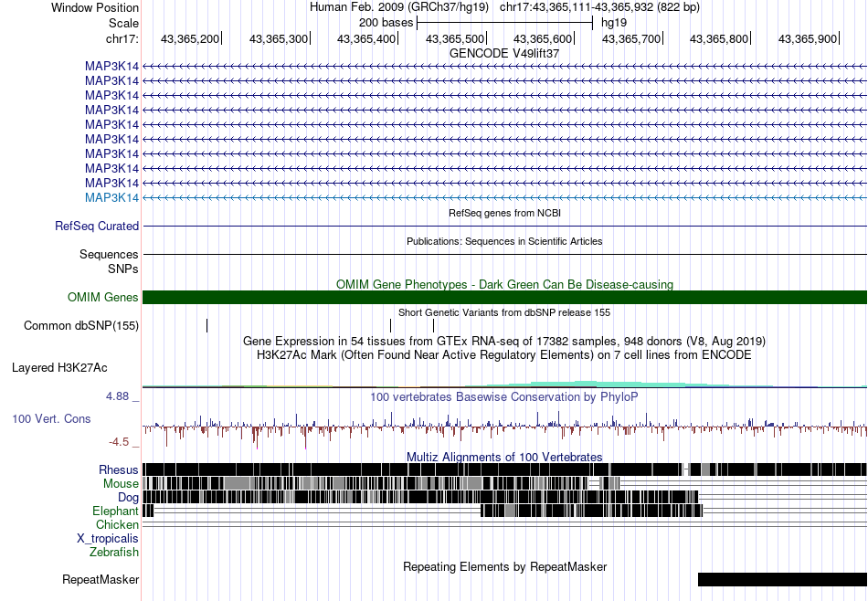Image resolution: width=868 pixels, height=601 pixels.
Task: Click the Rhesus alignment label
Action: 119,469
